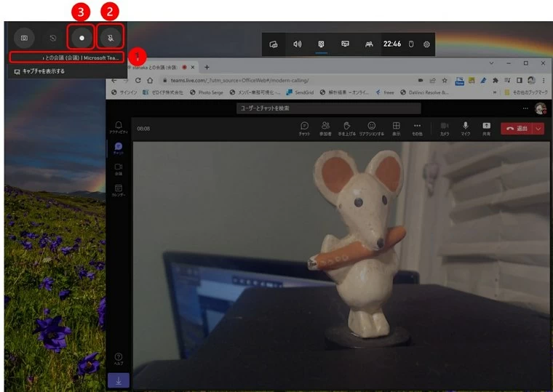Click the 'ユーザーとチャットを検索' search box

[329, 108]
